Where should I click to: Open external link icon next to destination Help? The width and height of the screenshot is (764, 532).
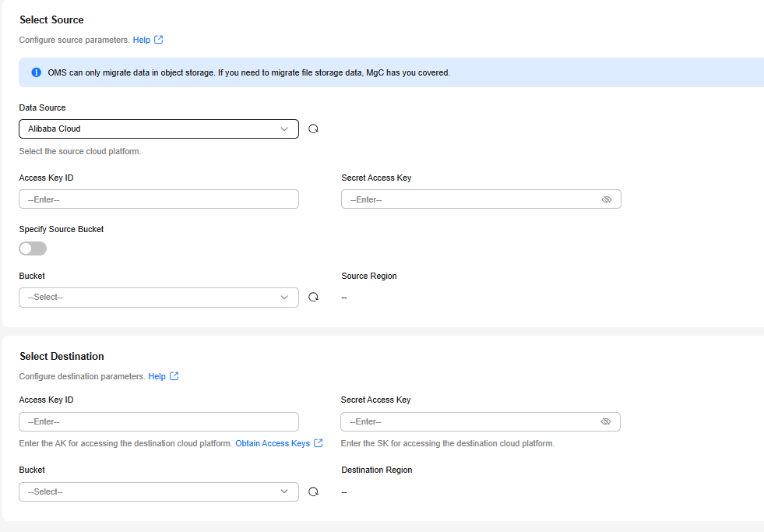(174, 376)
